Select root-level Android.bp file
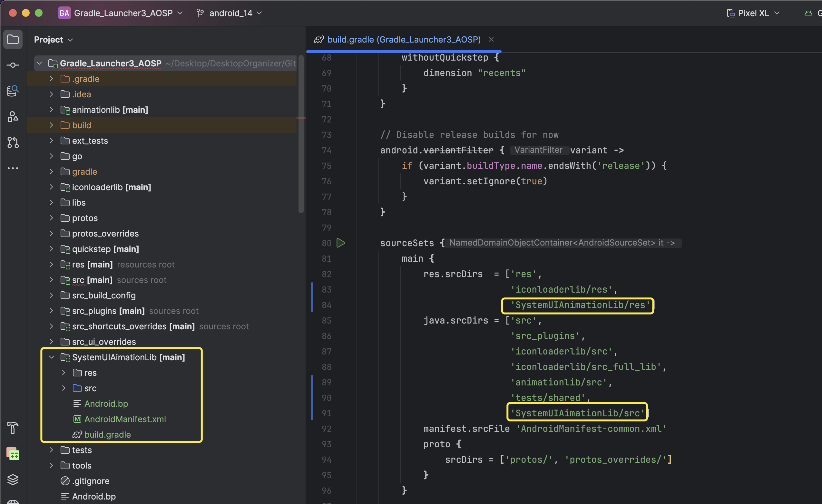Viewport: 822px width, 504px height. point(94,496)
